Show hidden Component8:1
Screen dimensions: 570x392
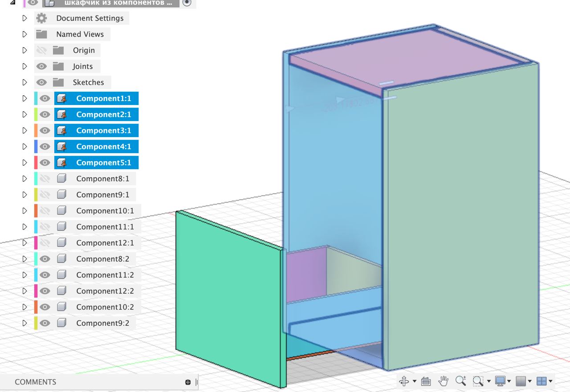click(45, 178)
